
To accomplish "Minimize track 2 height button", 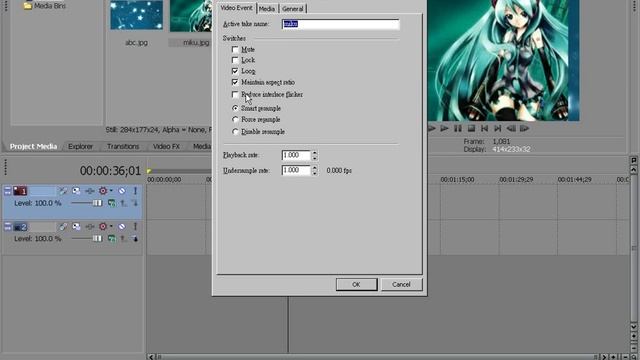I will 7,226.
